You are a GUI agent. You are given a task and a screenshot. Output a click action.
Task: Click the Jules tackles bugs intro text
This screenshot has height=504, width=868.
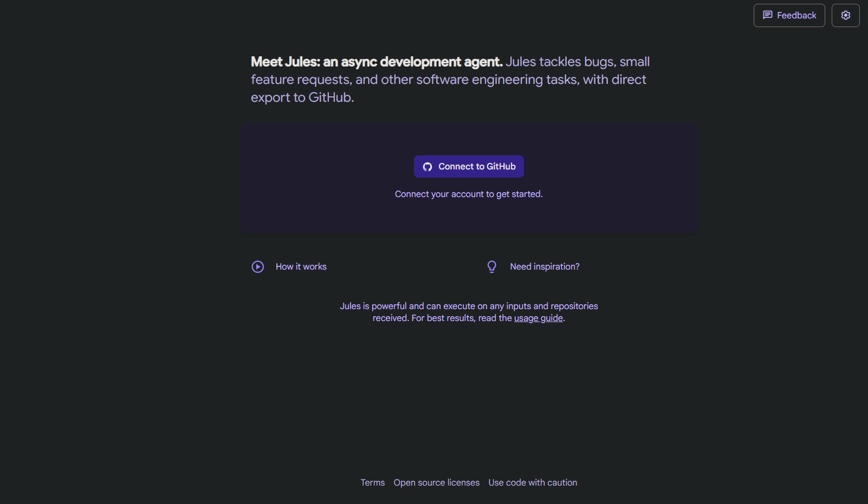577,62
